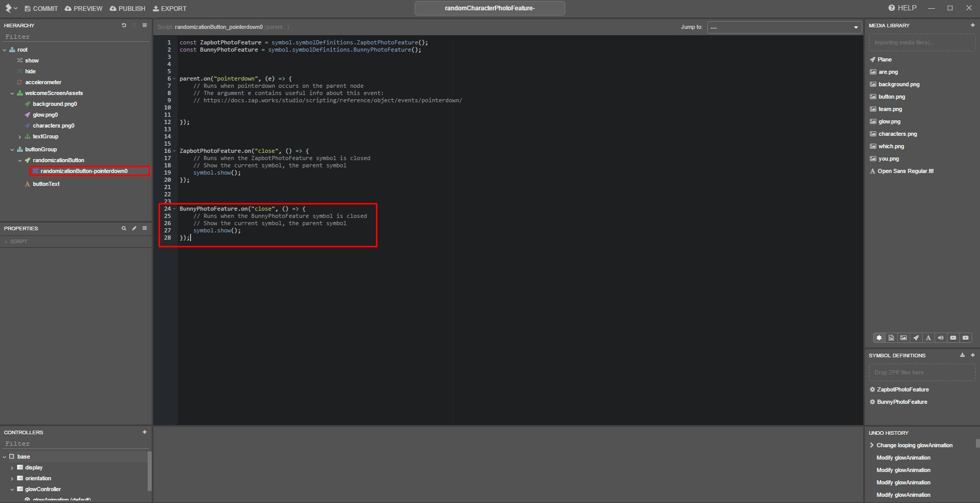Add a new controller with plus icon
The image size is (980, 503).
point(145,432)
